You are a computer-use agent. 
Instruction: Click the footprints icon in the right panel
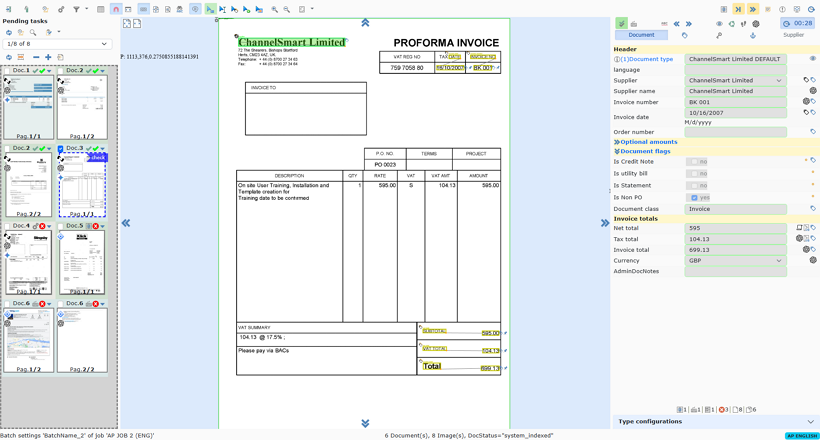pos(743,24)
